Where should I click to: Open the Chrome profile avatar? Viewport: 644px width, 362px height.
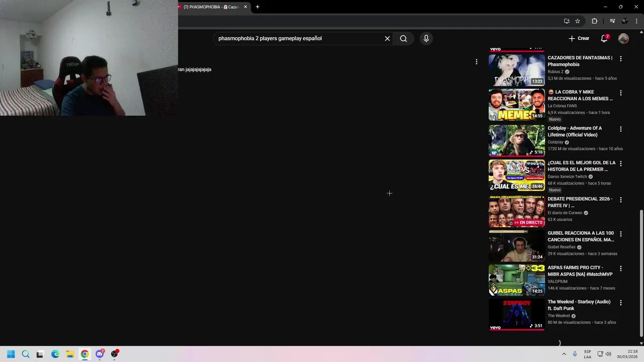coord(624,21)
